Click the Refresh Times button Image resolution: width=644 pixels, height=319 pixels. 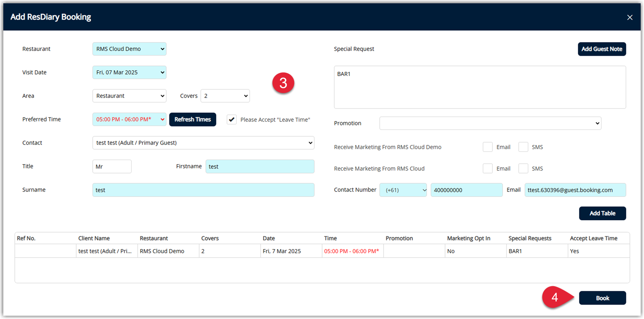coord(193,119)
